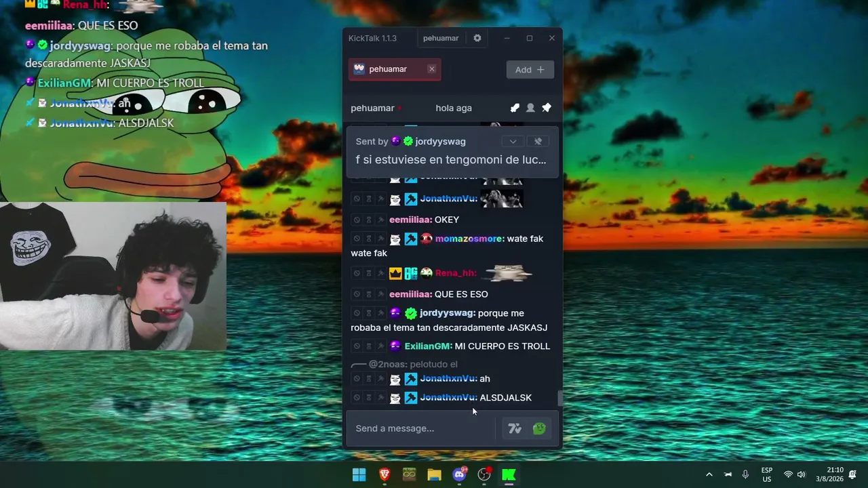Expand the pinned message from jordyyswag
The width and height of the screenshot is (868, 488).
[x=513, y=142]
